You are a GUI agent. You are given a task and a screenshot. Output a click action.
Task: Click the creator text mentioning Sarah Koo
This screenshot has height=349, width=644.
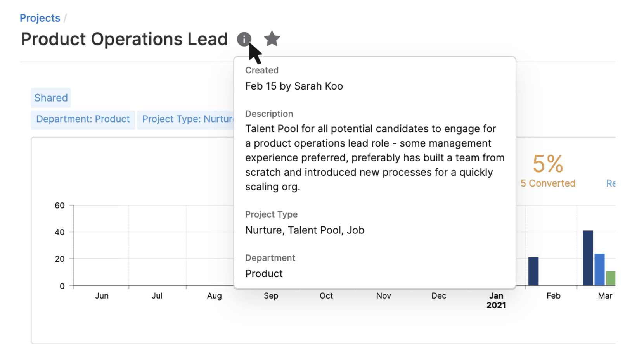coord(294,86)
